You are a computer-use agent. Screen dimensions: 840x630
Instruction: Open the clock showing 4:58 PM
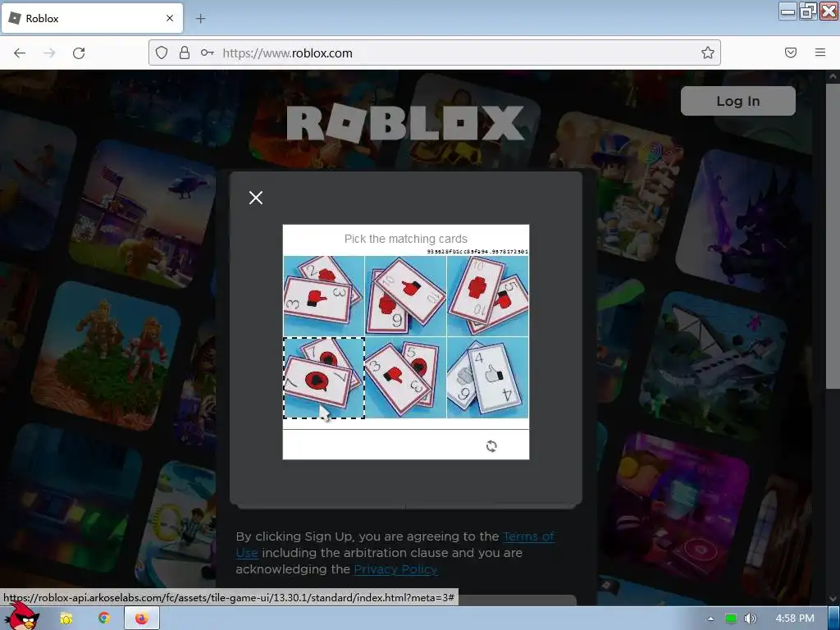(795, 619)
